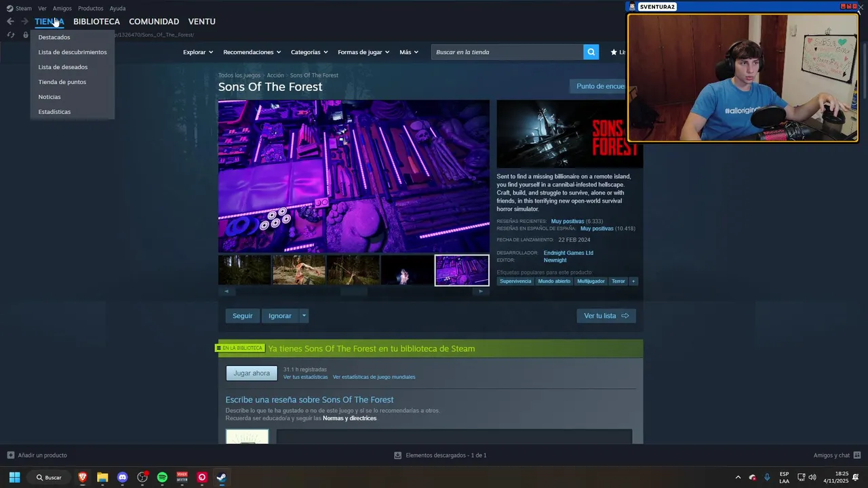
Task: Open the Productos menu
Action: tap(90, 8)
